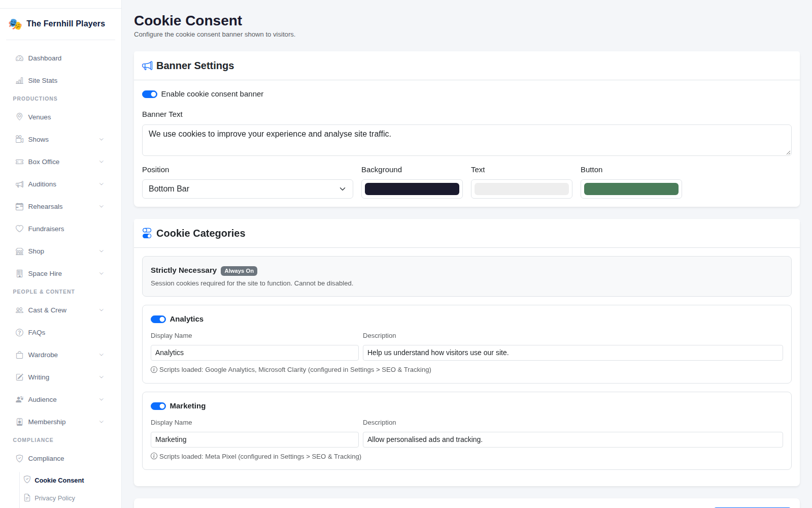The height and width of the screenshot is (508, 812).
Task: Expand the Membership submenu chevron
Action: [101, 422]
